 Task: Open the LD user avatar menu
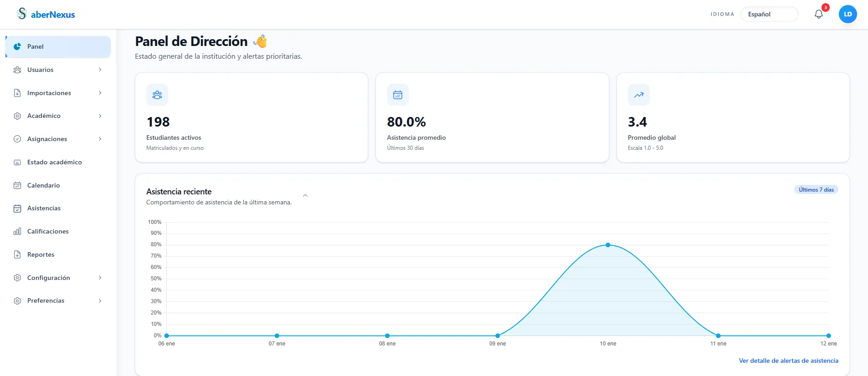click(847, 14)
